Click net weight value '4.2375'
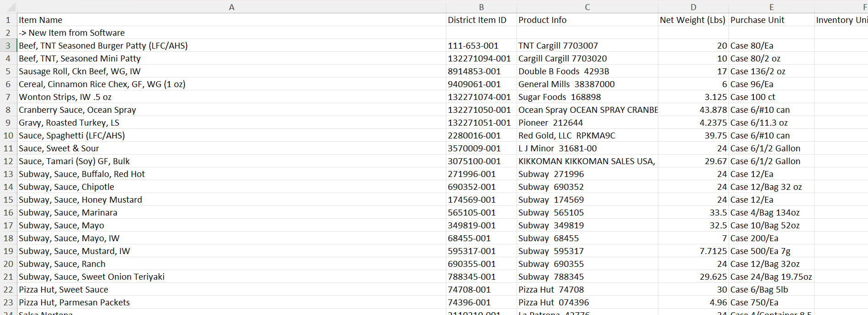This screenshot has width=868, height=315. pos(693,122)
